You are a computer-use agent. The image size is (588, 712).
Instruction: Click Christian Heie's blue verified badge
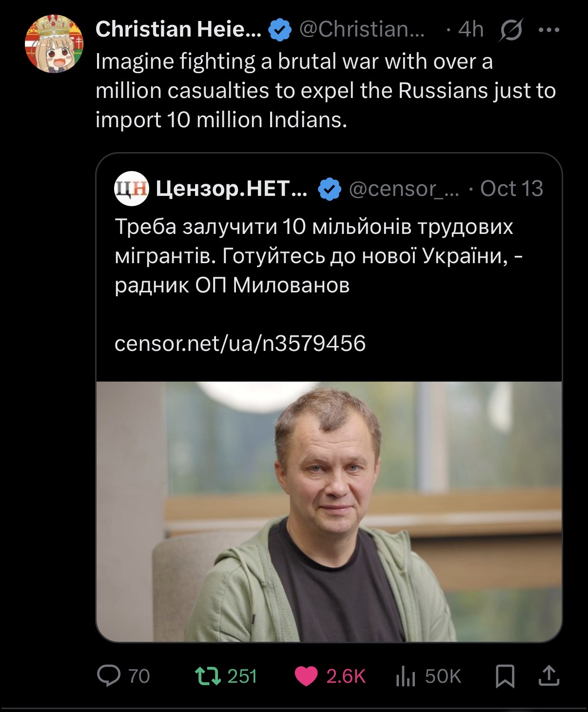click(279, 30)
